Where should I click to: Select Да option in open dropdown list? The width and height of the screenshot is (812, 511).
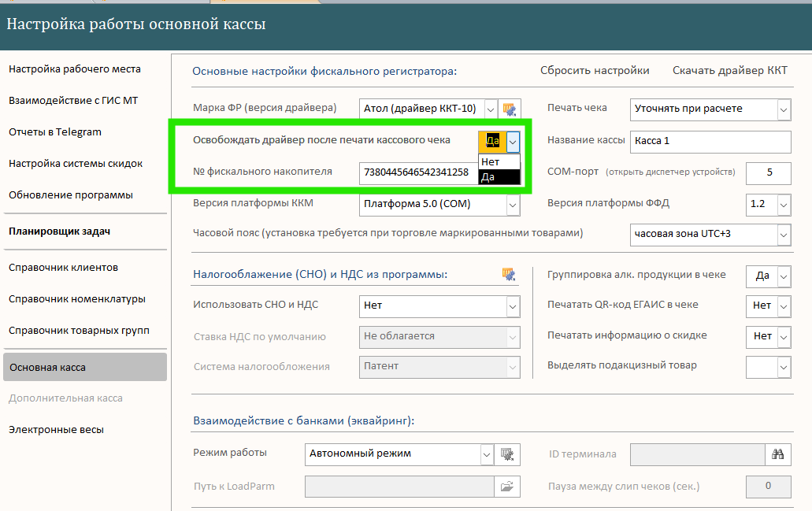click(499, 177)
